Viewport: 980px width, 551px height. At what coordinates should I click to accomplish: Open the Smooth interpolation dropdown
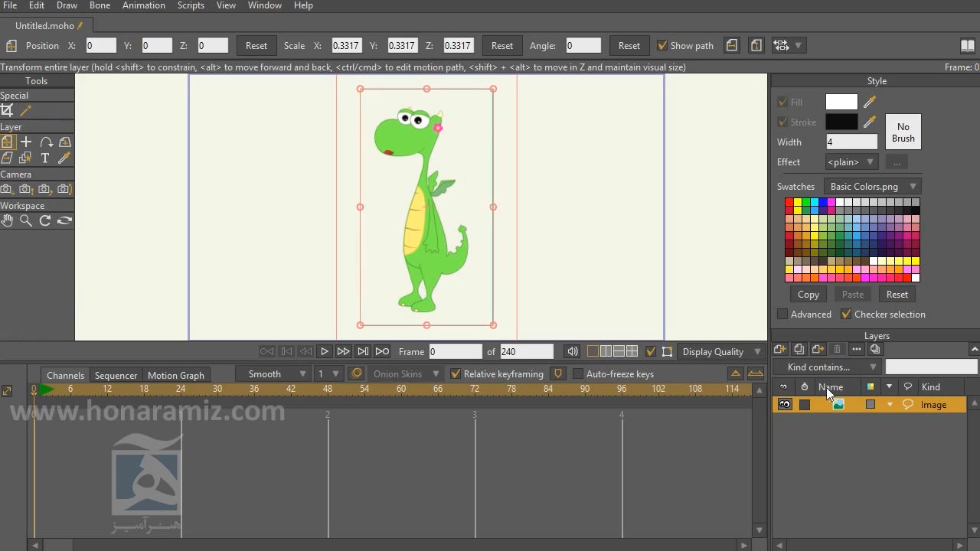[x=273, y=373]
